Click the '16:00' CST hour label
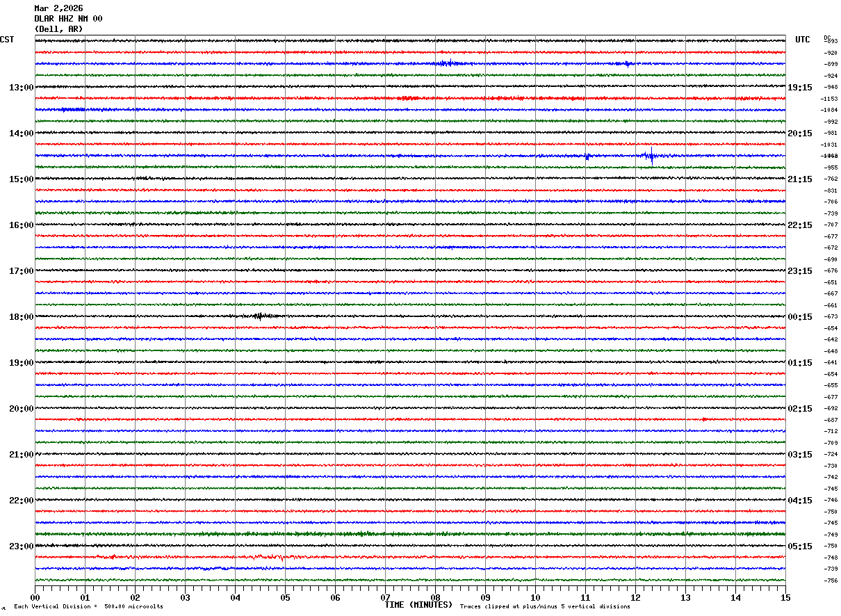The height and width of the screenshot is (616, 841). click(x=21, y=225)
